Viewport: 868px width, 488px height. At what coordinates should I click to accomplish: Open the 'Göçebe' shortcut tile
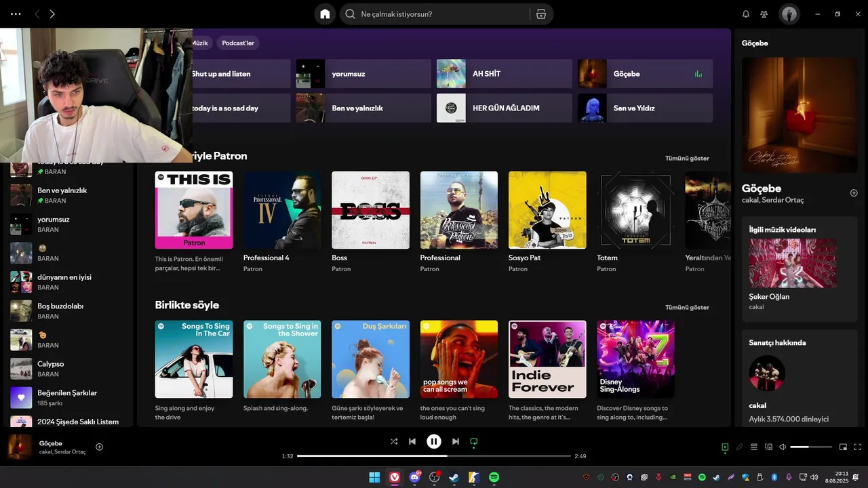pos(645,74)
